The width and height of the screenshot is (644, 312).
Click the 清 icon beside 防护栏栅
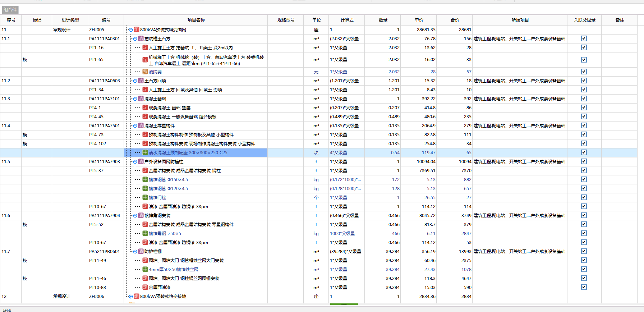tap(141, 252)
